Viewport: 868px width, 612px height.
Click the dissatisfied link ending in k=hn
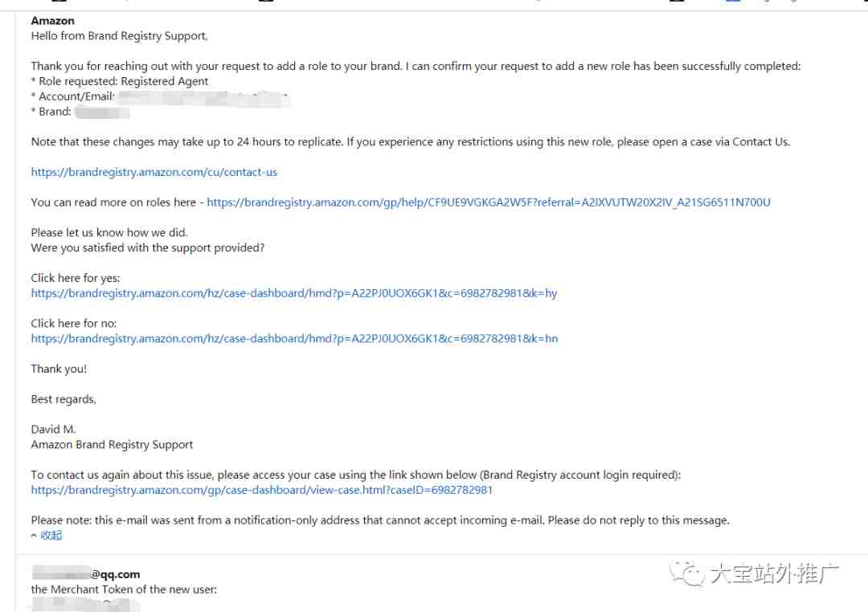click(294, 339)
